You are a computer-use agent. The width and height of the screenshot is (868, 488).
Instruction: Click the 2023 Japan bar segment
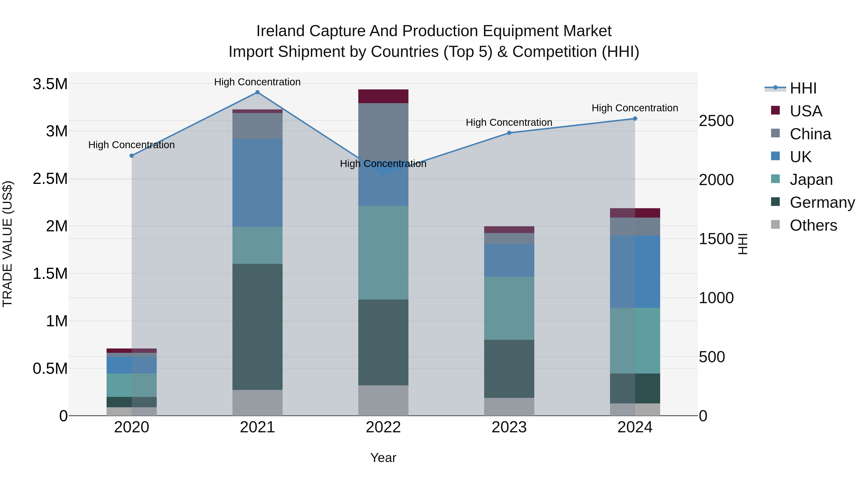click(x=509, y=308)
